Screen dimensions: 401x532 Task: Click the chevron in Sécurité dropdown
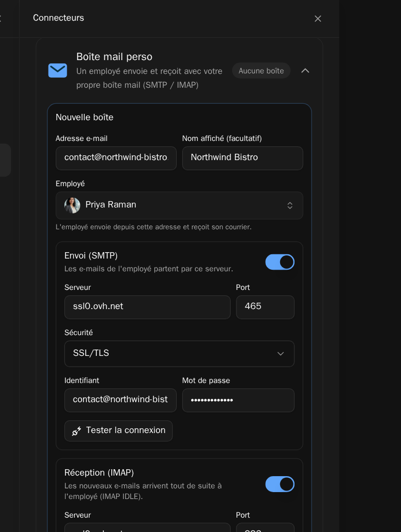pos(281,354)
